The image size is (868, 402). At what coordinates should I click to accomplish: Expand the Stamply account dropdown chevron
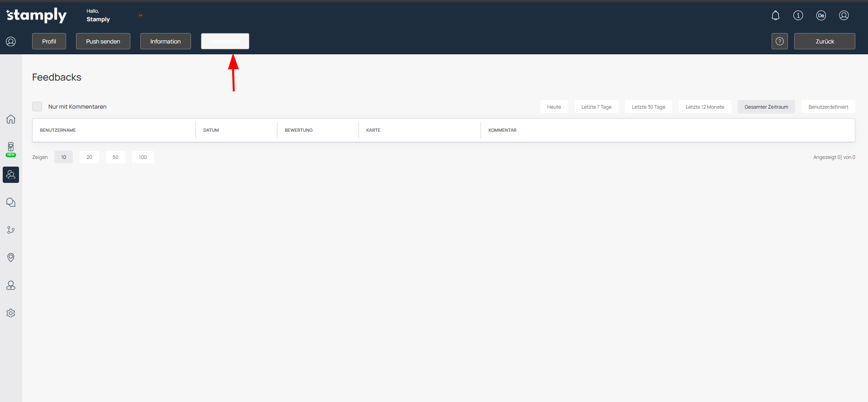point(140,15)
